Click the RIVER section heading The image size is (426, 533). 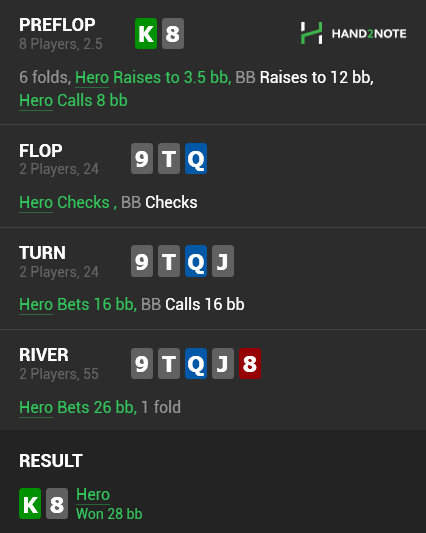point(44,355)
